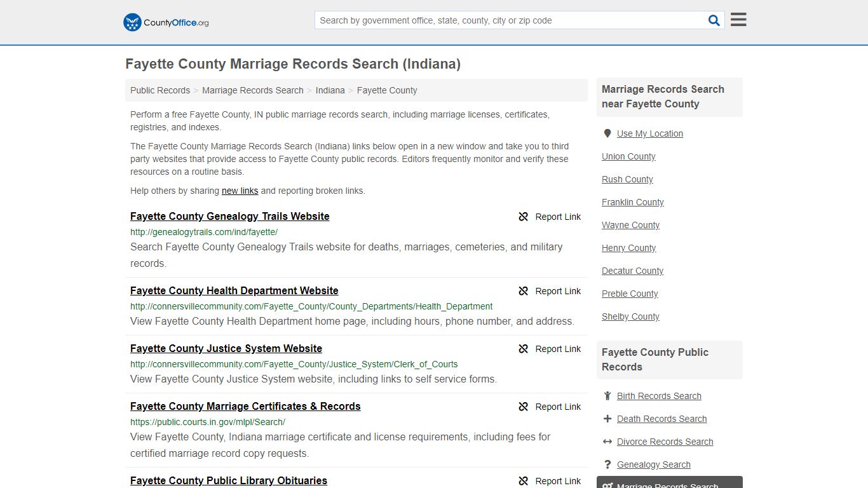The width and height of the screenshot is (868, 488).
Task: Click the Genealogy Search question mark icon
Action: 607,464
